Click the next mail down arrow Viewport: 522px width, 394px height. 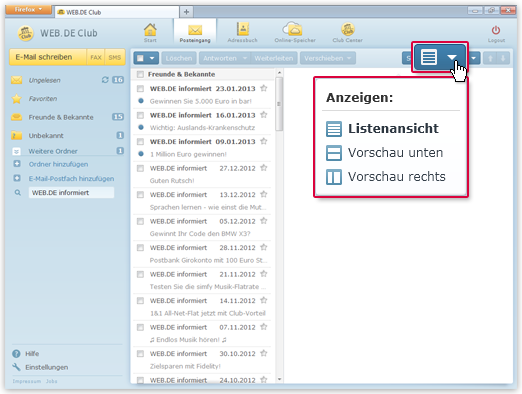[x=503, y=58]
